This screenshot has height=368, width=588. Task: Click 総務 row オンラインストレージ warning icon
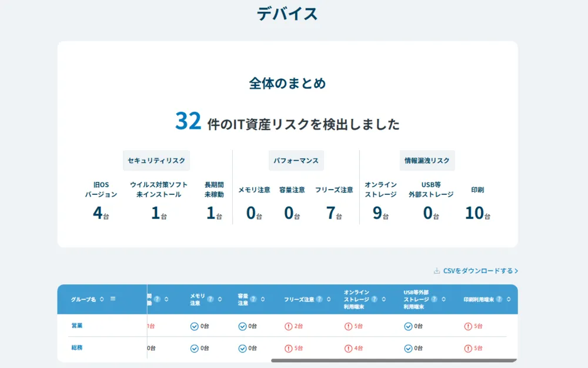[348, 349]
